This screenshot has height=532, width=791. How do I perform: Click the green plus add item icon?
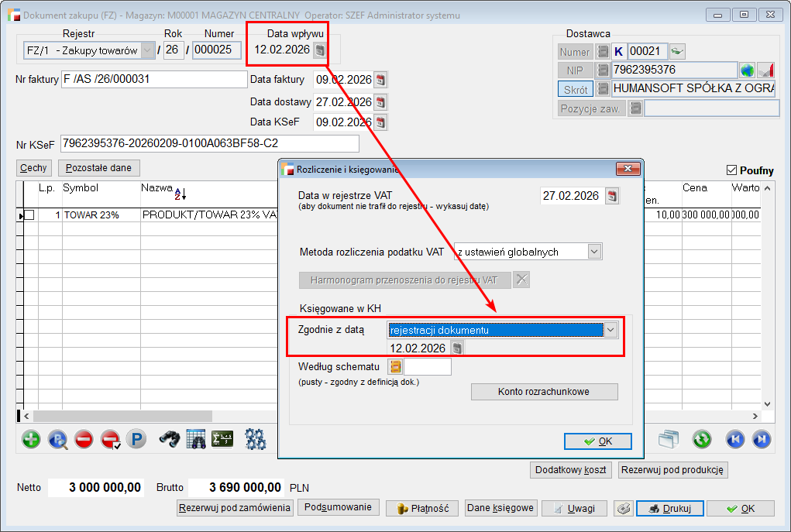(31, 440)
